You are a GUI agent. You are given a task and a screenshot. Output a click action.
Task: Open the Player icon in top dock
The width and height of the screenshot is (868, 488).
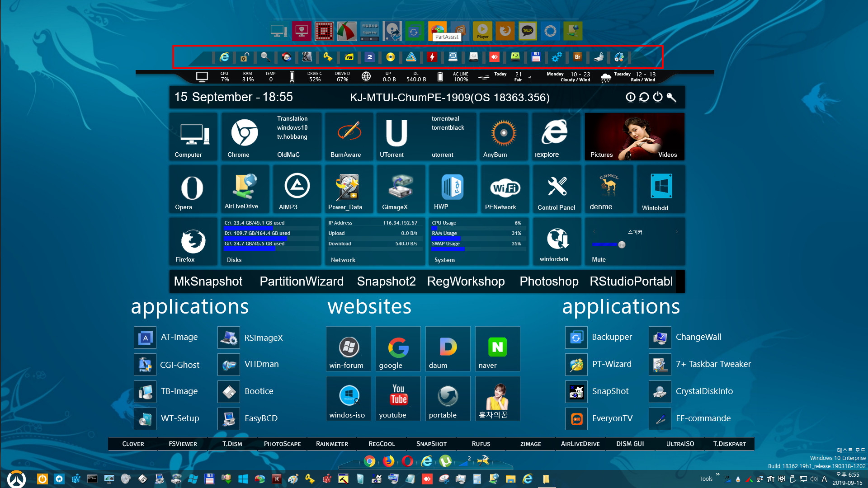(x=482, y=31)
